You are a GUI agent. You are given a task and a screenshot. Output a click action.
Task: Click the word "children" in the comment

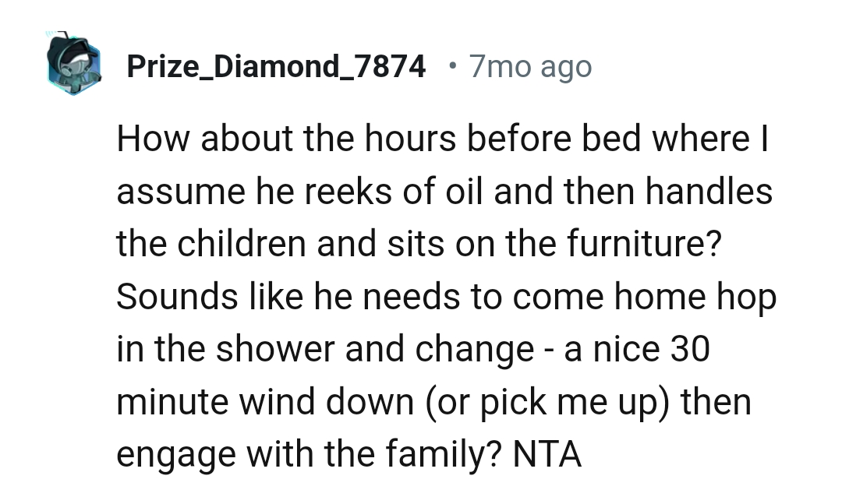click(240, 244)
